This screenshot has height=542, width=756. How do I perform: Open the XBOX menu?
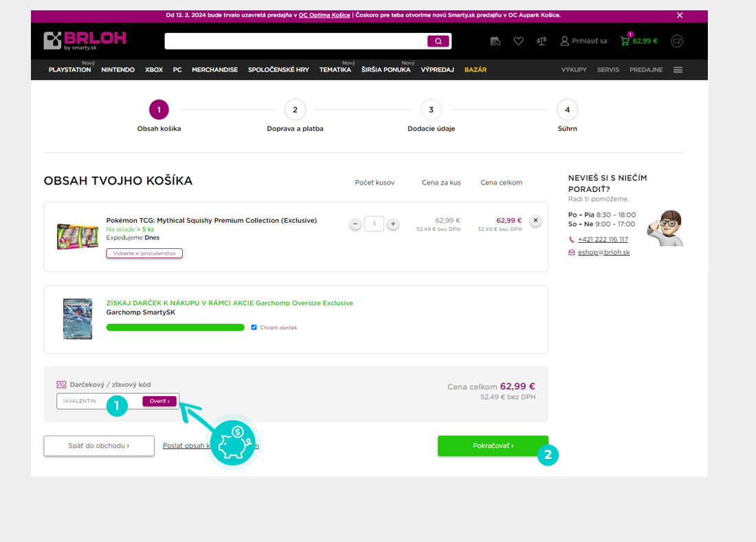click(x=154, y=69)
